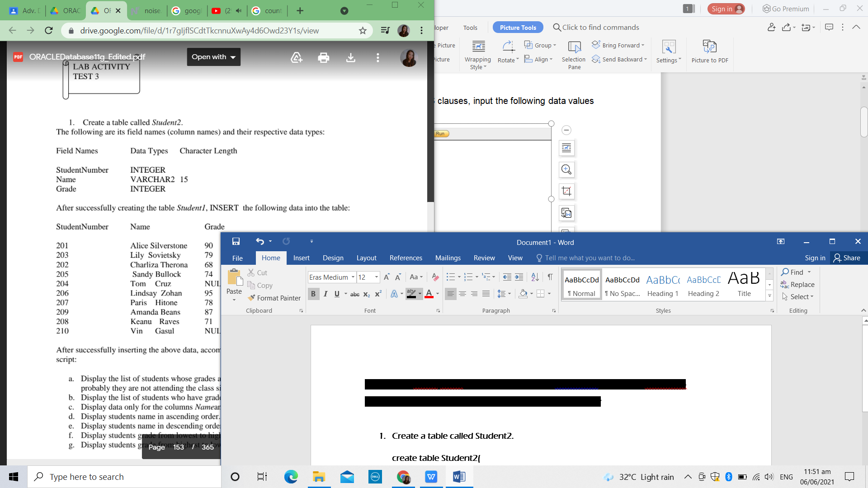The height and width of the screenshot is (488, 868).
Task: Open the References tab in Word
Action: coord(406,258)
